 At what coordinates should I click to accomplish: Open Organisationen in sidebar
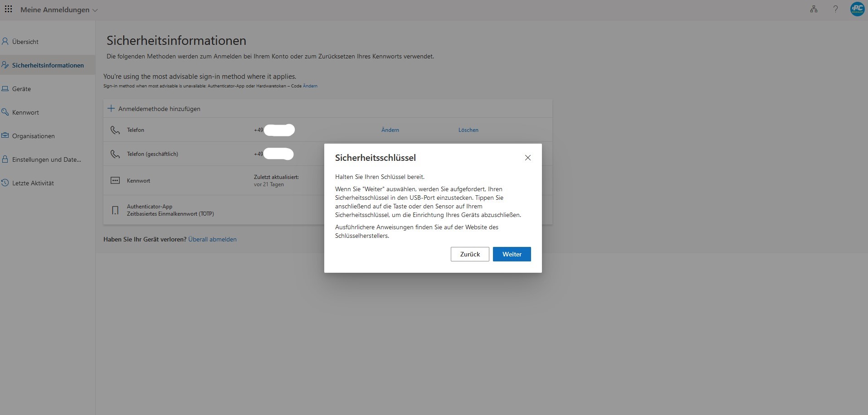[x=33, y=136]
